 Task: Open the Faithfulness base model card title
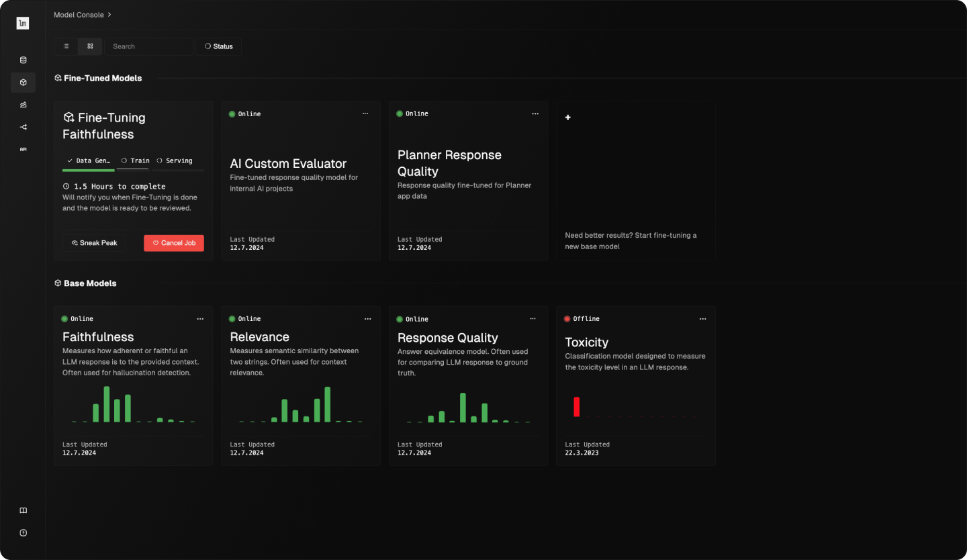click(98, 337)
